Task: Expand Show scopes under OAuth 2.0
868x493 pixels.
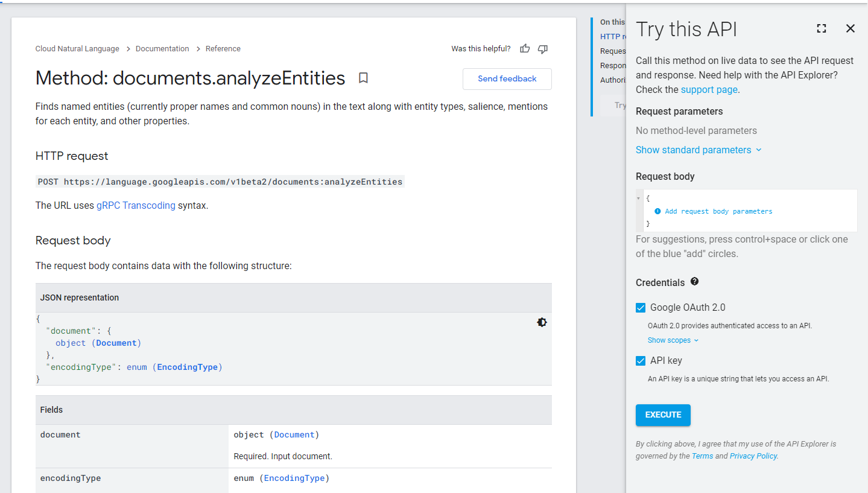Action: point(670,340)
